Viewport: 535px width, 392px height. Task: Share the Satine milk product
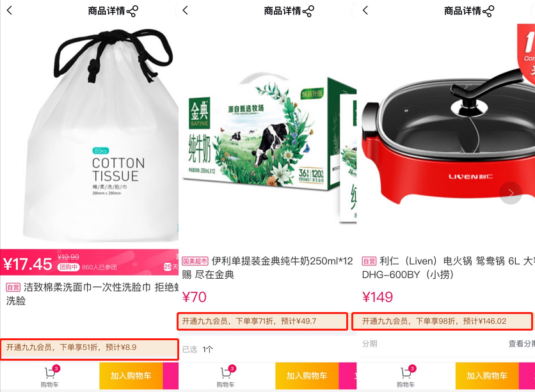(x=308, y=12)
